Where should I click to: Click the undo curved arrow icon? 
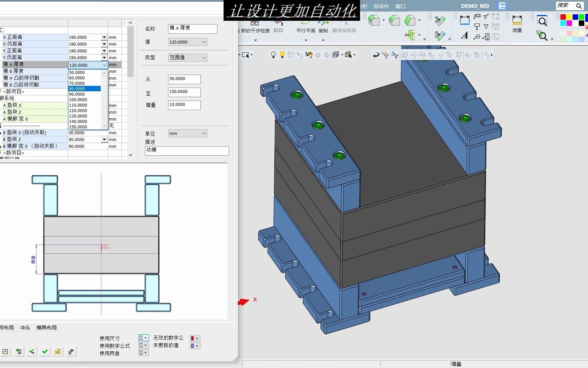click(376, 55)
